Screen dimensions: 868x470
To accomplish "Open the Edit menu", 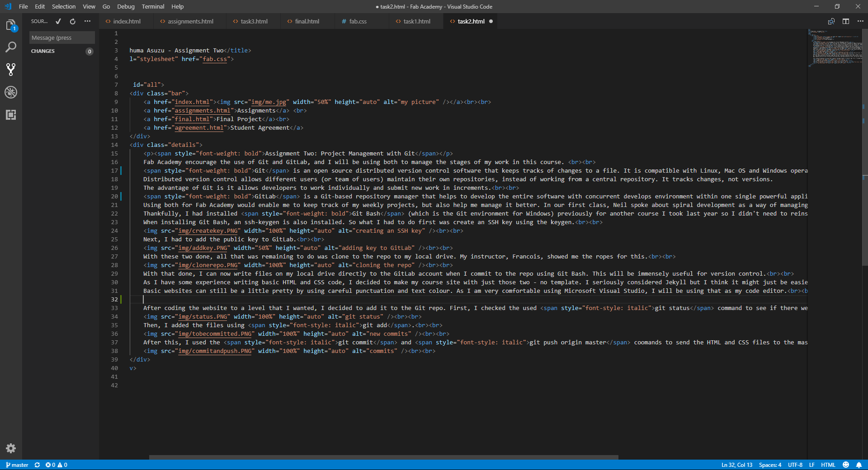I will coord(40,6).
